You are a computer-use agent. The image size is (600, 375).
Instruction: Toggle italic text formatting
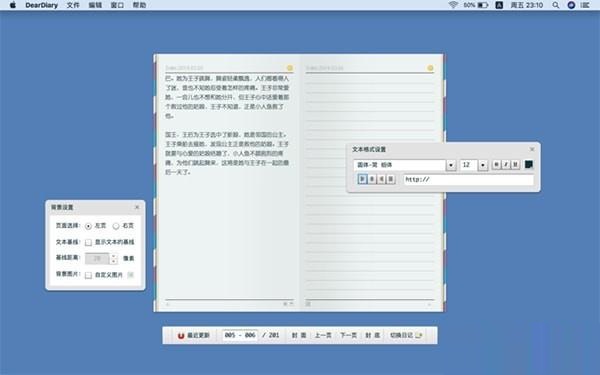coord(506,165)
